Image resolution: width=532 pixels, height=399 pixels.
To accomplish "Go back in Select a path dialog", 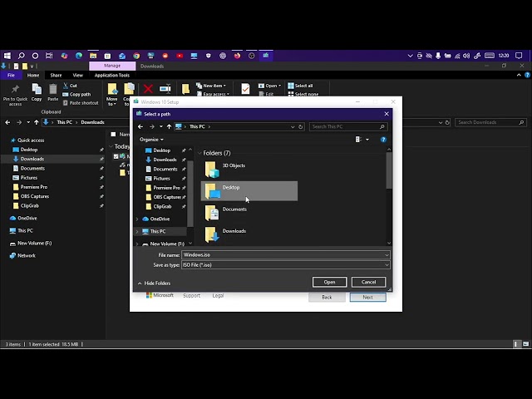I will tap(140, 127).
